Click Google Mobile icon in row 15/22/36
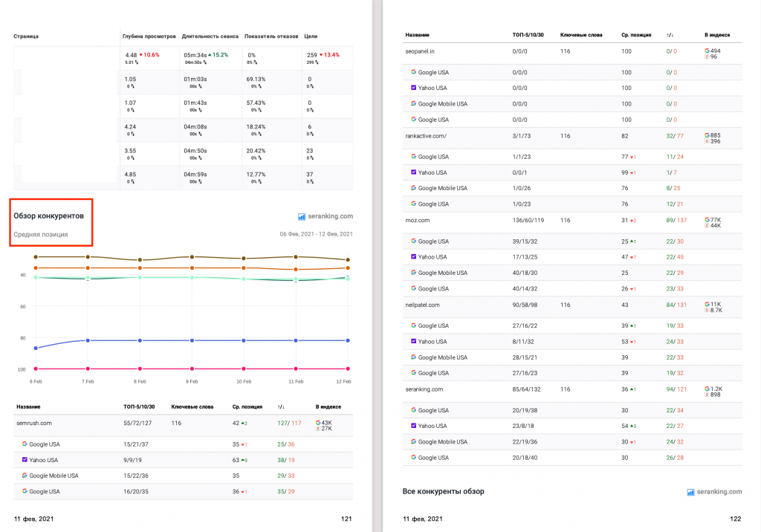Screen dimensions: 761x532 (x=25, y=476)
